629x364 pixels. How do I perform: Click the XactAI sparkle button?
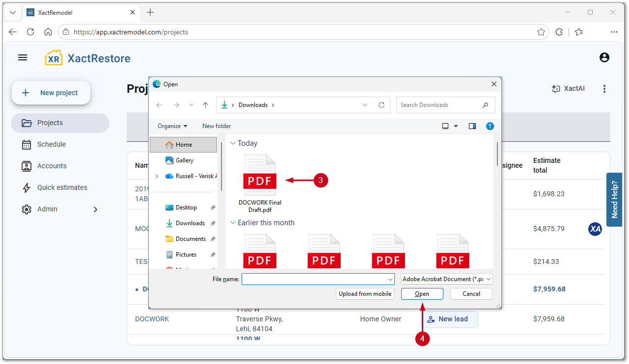568,89
